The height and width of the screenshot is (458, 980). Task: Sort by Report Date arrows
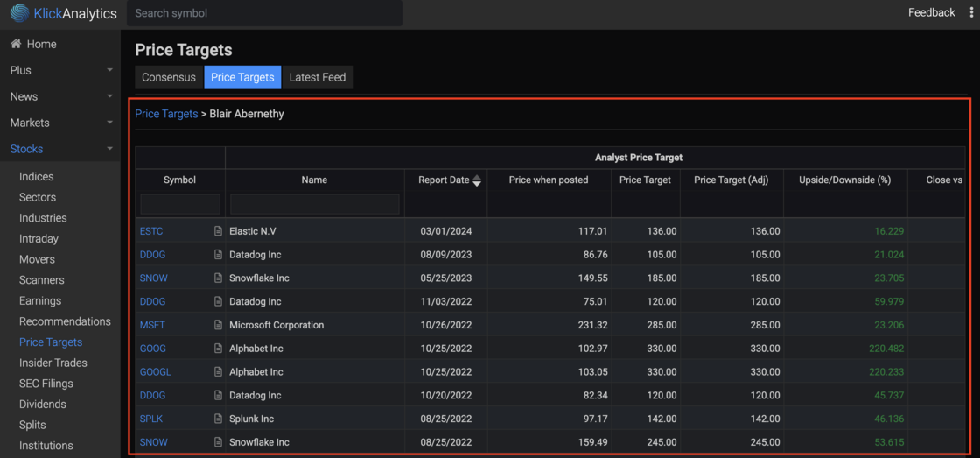477,180
